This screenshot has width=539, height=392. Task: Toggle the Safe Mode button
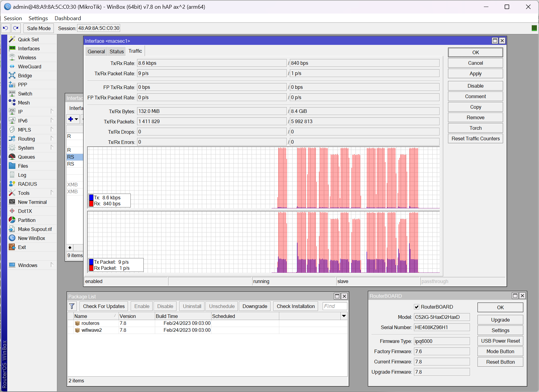[x=39, y=28]
